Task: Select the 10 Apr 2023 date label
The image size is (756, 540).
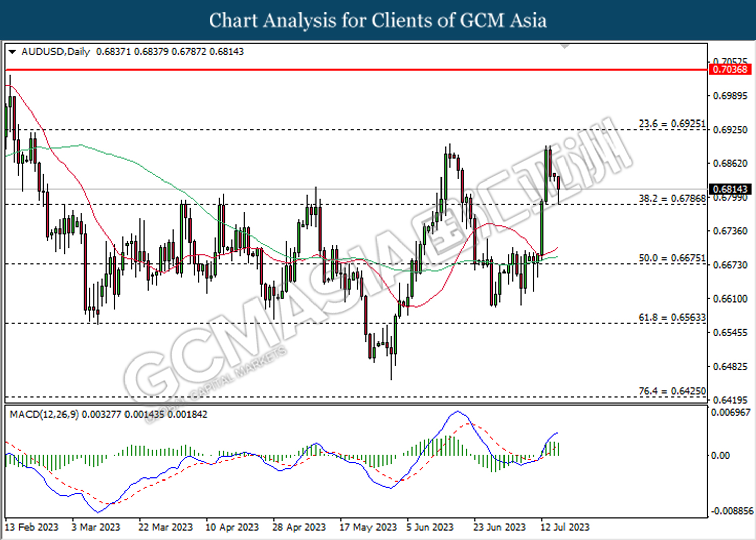Action: tap(232, 527)
